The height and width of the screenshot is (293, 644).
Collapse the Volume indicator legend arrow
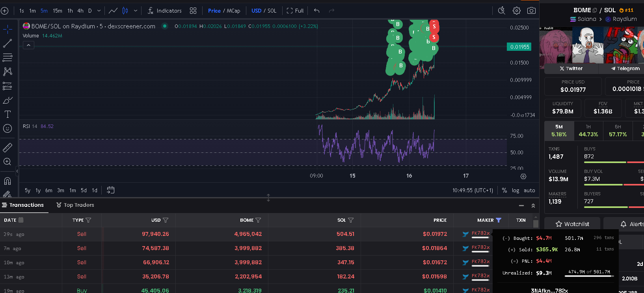click(x=28, y=45)
